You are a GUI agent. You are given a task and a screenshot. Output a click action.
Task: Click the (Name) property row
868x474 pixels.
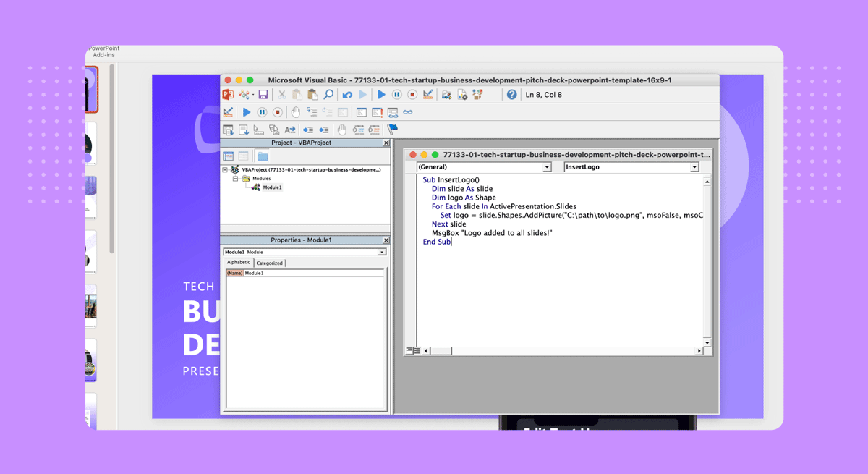click(x=305, y=273)
